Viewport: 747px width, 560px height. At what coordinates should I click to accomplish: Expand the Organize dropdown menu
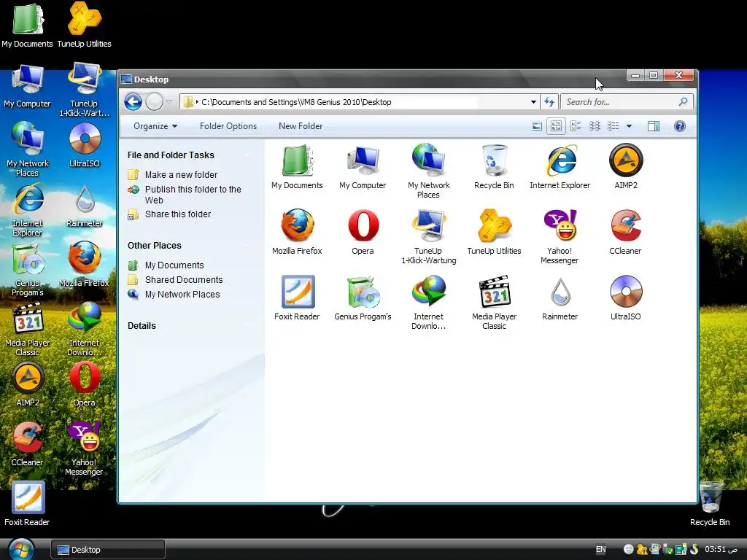(x=155, y=126)
